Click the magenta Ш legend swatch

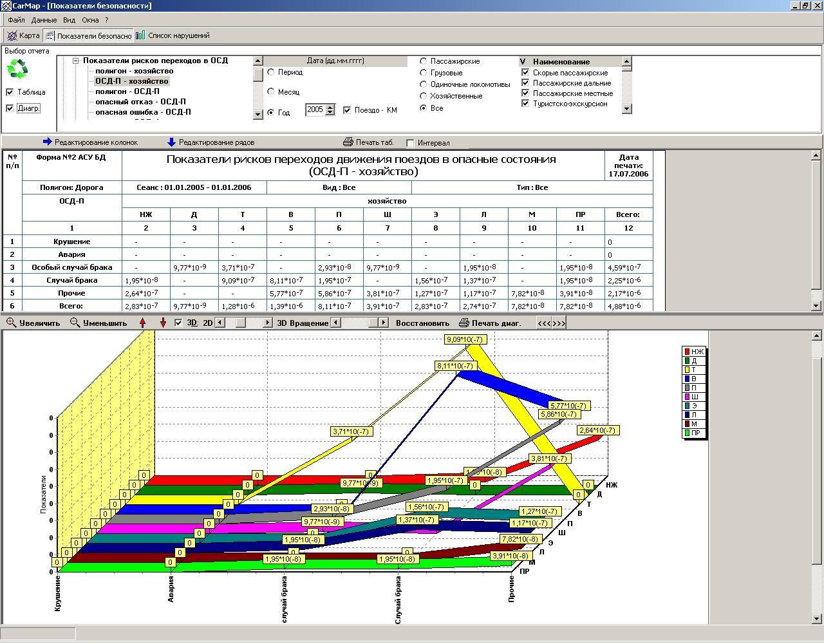(687, 397)
